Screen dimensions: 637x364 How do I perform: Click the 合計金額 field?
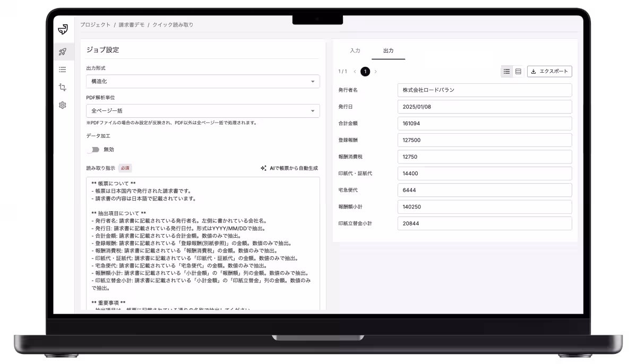click(x=485, y=123)
